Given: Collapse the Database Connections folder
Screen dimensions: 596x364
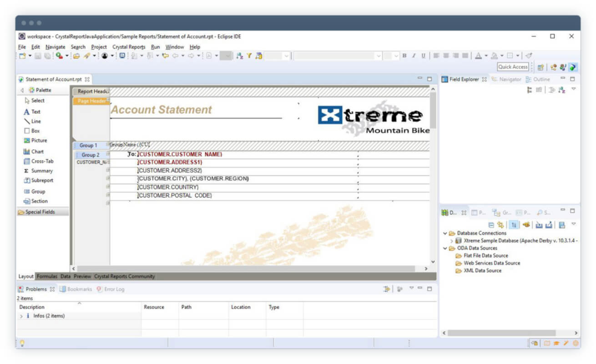Looking at the screenshot, I should [x=445, y=233].
